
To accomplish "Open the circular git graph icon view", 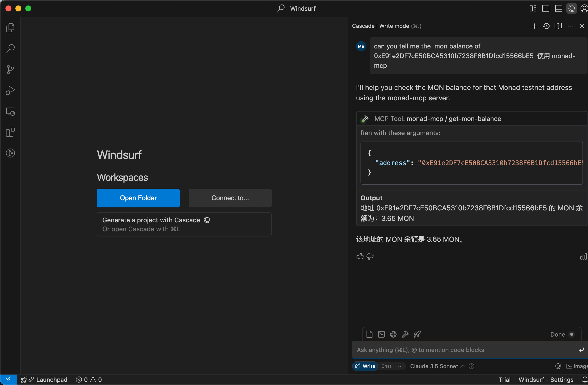I will coord(10,153).
